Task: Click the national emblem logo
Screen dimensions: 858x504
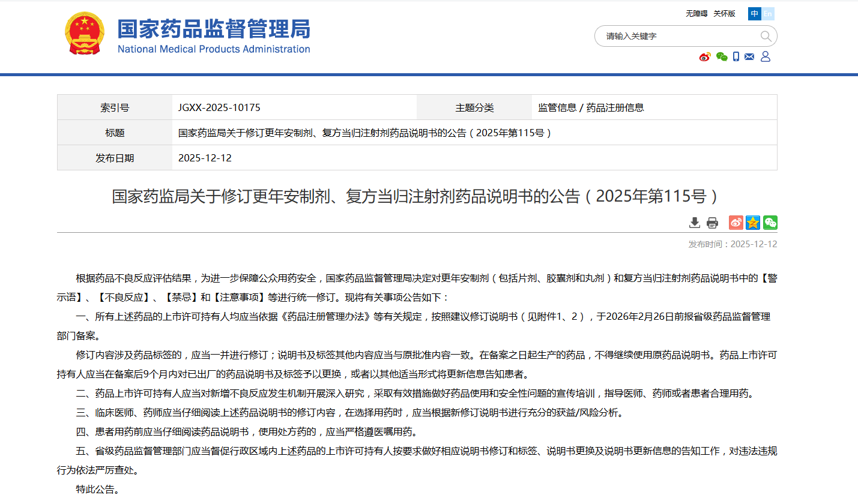Action: [84, 34]
